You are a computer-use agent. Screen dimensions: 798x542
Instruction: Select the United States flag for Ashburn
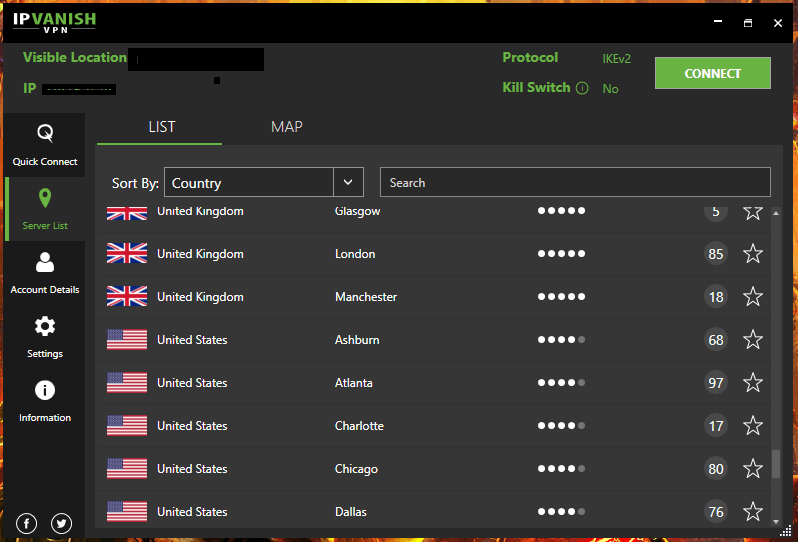click(127, 339)
